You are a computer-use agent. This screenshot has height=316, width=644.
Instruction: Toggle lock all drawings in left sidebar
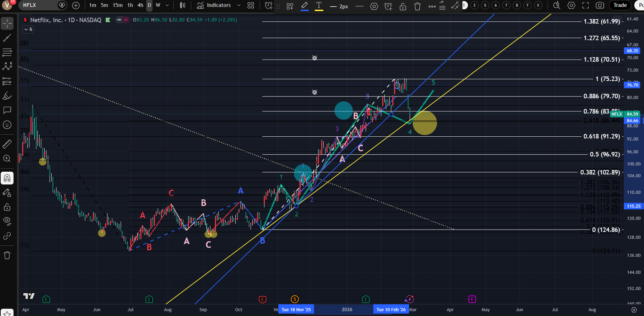pos(7,207)
